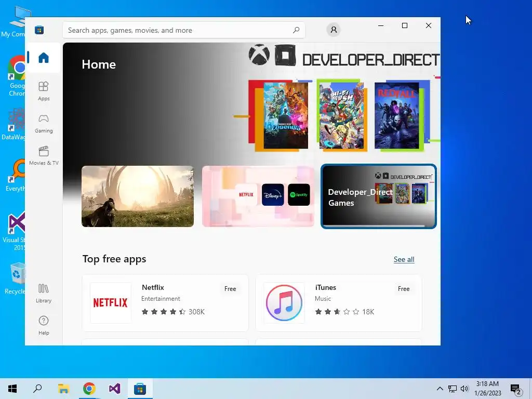This screenshot has height=399, width=532.
Task: Click the iTunes 18K star rating
Action: pos(344,312)
